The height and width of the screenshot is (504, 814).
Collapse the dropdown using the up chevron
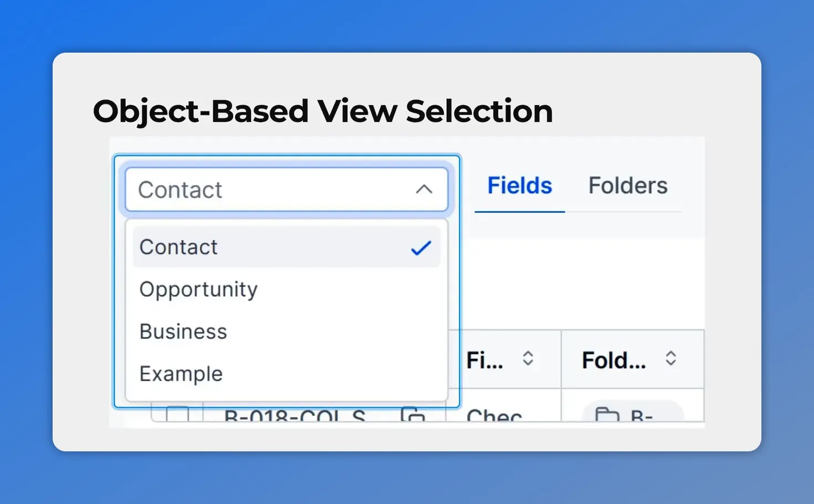[424, 189]
